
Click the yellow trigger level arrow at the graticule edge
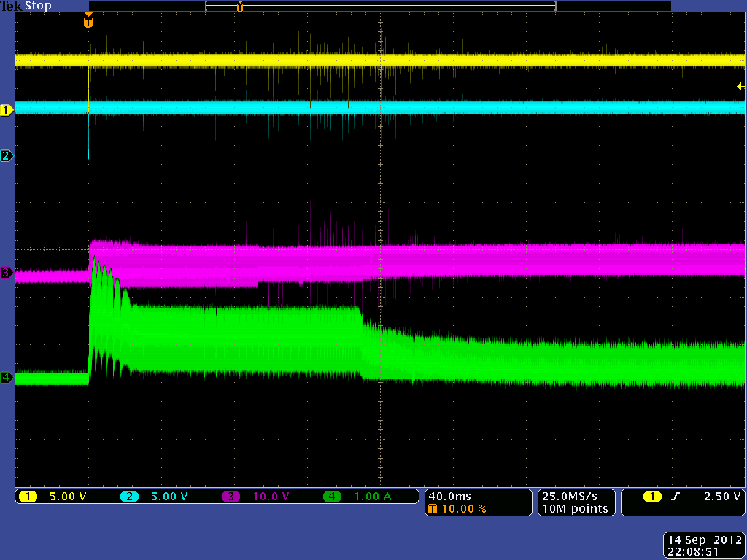pyautogui.click(x=740, y=86)
